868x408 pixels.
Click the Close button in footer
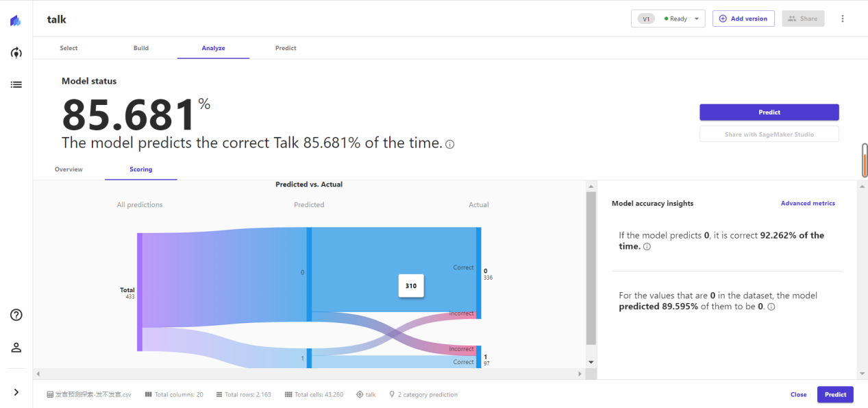(x=798, y=394)
